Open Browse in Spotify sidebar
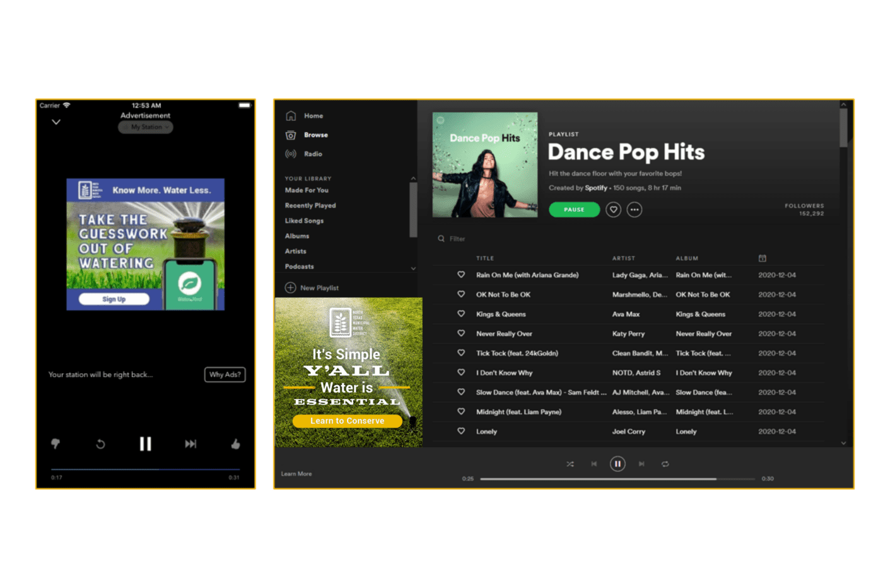This screenshot has height=588, width=883. (316, 135)
